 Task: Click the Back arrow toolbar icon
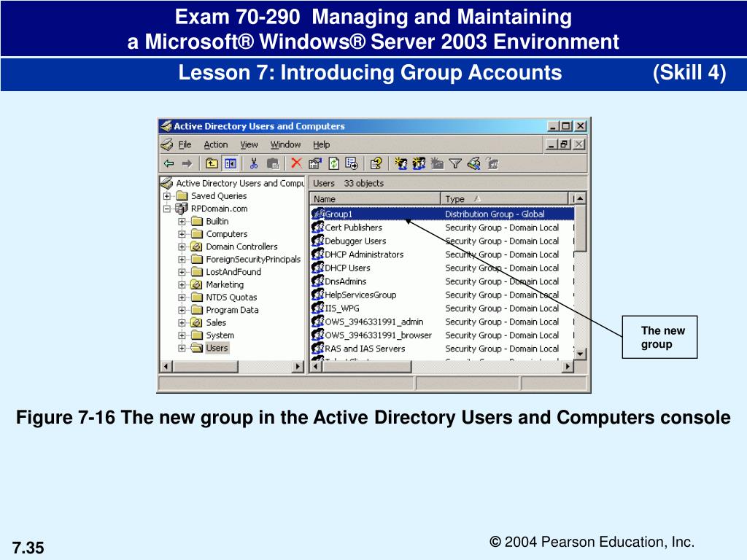[169, 164]
